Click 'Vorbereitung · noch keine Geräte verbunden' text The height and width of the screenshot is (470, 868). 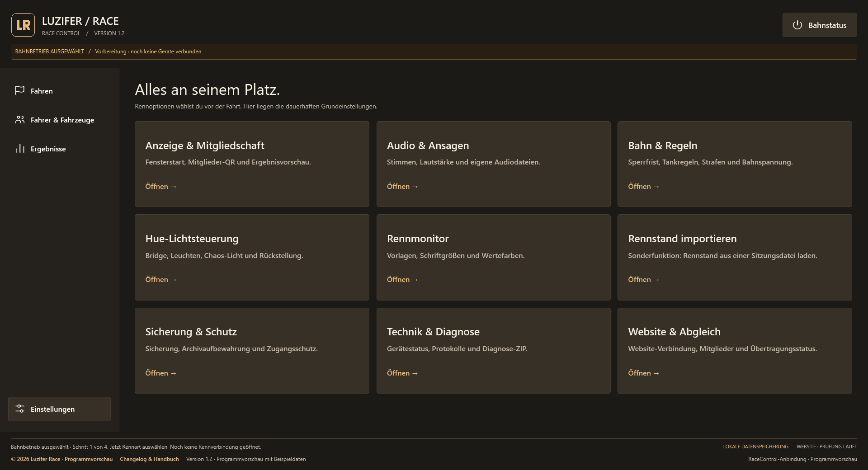pyautogui.click(x=148, y=52)
